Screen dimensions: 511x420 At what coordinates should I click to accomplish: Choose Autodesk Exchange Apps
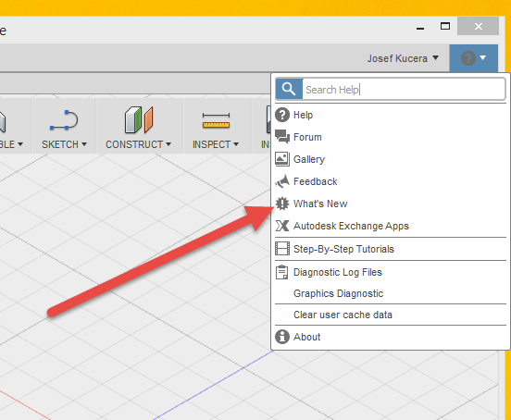point(391,226)
